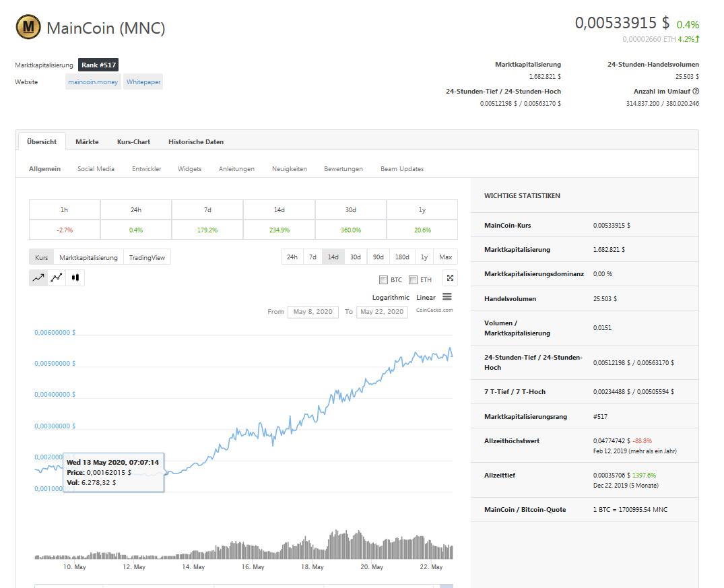The width and height of the screenshot is (724, 588).
Task: Click the 14d change value 234.9%
Action: coord(279,230)
